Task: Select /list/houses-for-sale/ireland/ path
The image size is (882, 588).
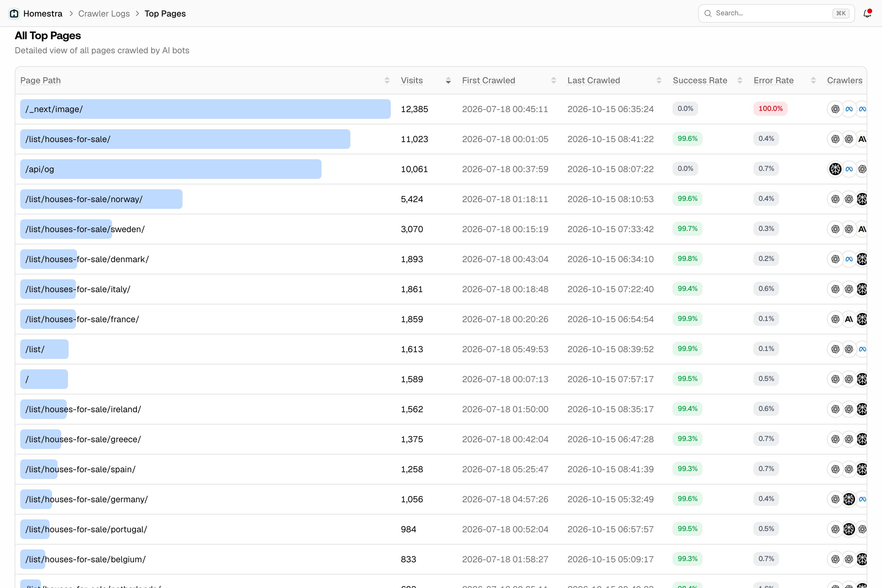Action: point(83,409)
